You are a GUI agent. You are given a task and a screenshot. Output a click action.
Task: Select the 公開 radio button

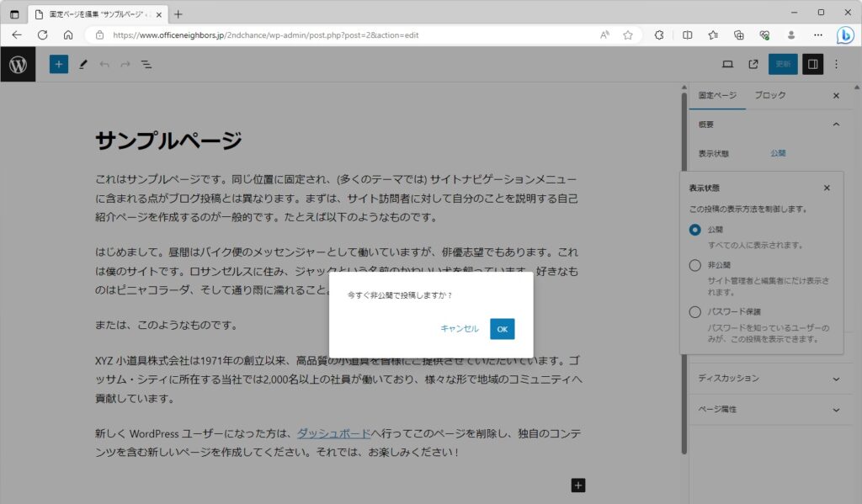[694, 230]
